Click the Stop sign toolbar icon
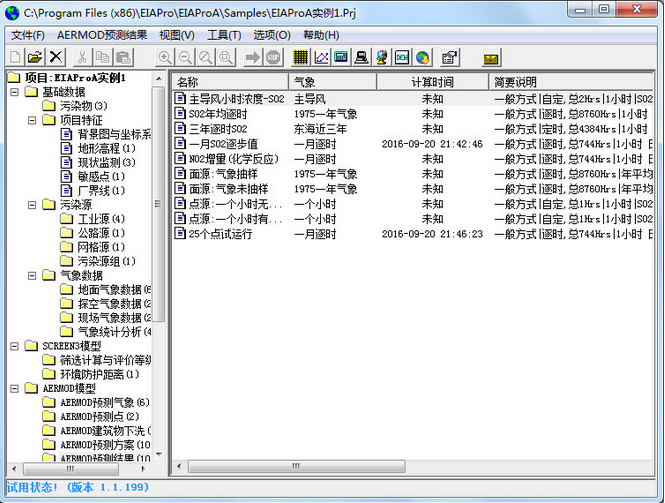The height and width of the screenshot is (503, 665). (274, 57)
